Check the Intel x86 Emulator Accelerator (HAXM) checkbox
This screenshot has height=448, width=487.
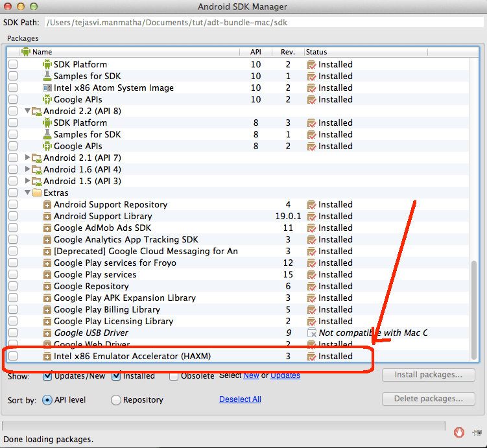click(x=13, y=356)
